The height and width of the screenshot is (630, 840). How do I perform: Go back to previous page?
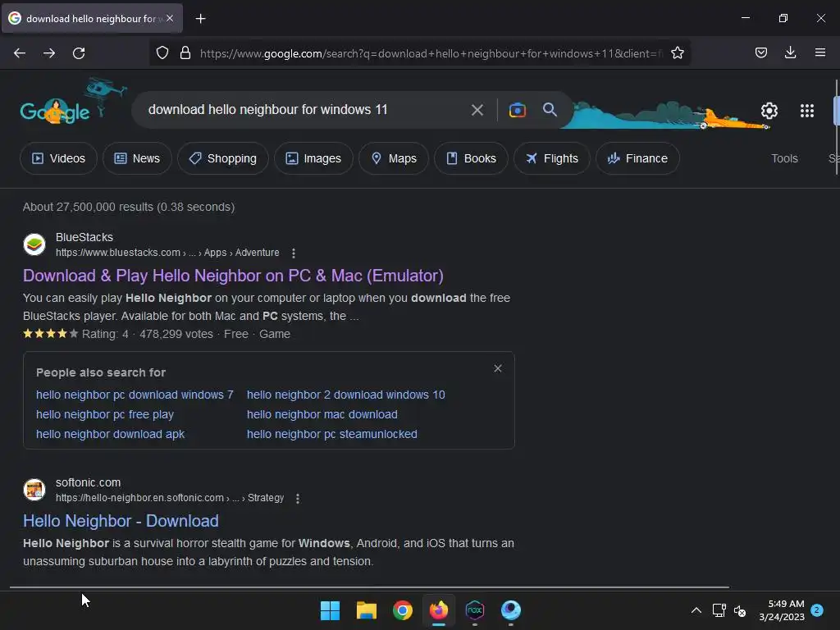20,53
